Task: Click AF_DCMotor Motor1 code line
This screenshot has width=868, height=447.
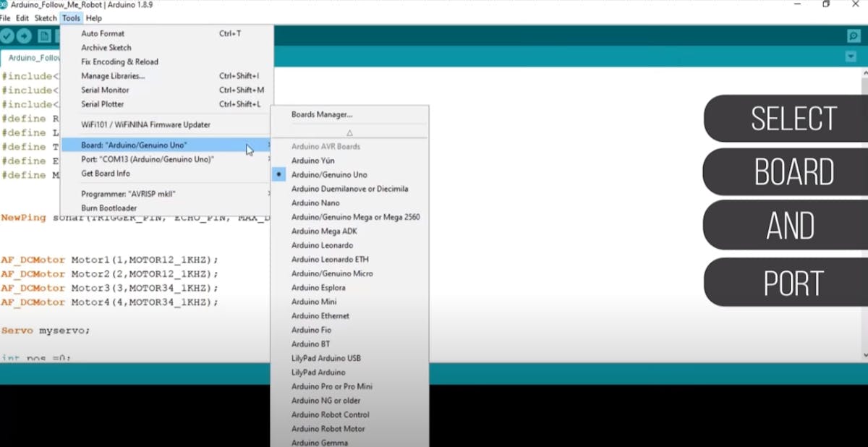Action: coord(109,260)
